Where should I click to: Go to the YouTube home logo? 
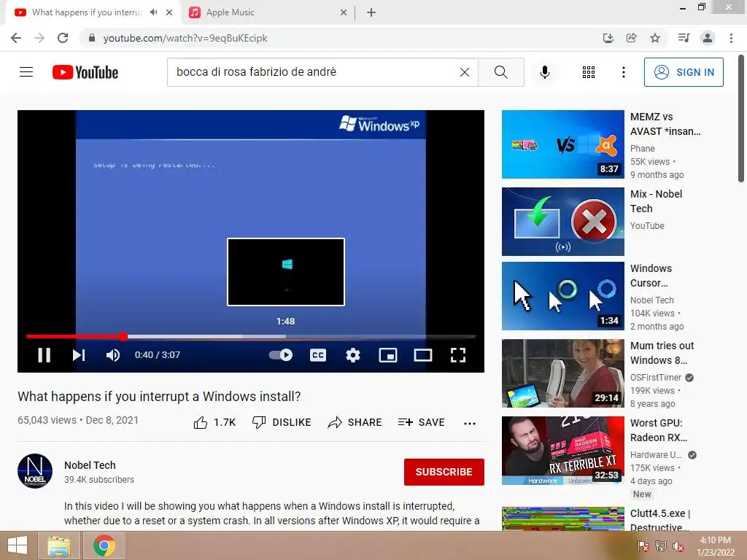pyautogui.click(x=85, y=72)
